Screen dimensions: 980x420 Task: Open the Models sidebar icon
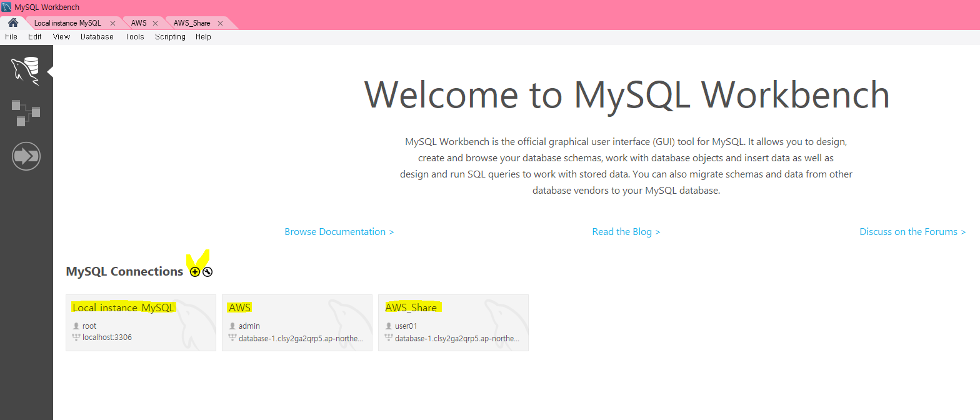click(x=26, y=113)
